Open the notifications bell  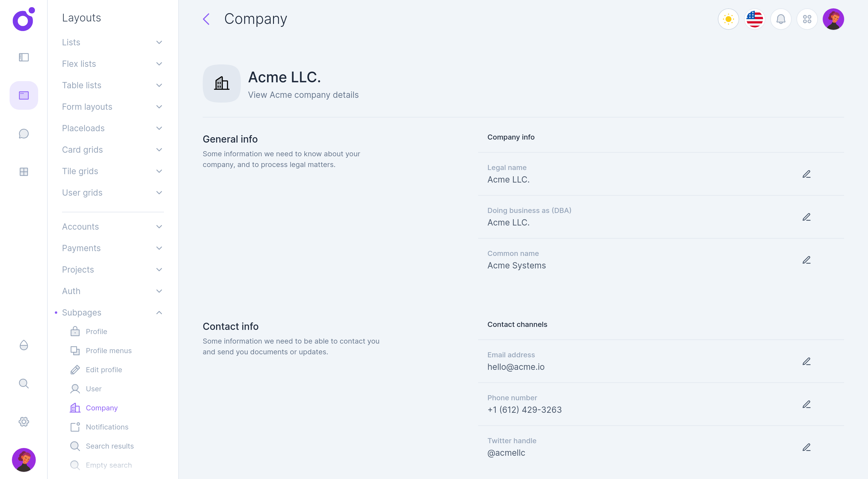780,19
